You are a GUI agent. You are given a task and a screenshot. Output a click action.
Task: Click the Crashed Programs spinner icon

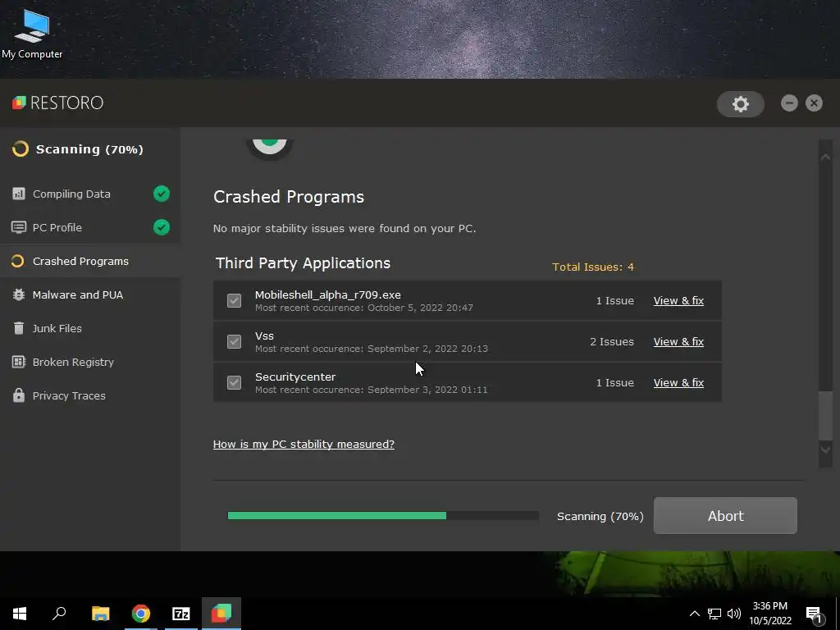click(18, 261)
